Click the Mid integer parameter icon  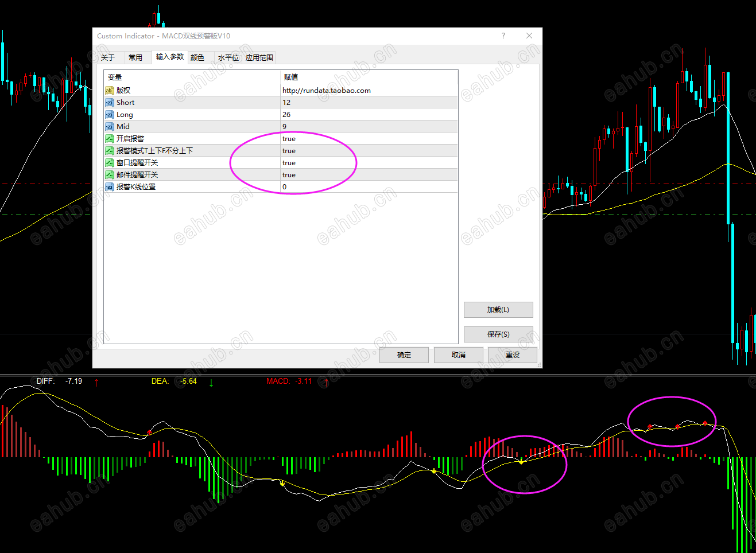point(109,127)
